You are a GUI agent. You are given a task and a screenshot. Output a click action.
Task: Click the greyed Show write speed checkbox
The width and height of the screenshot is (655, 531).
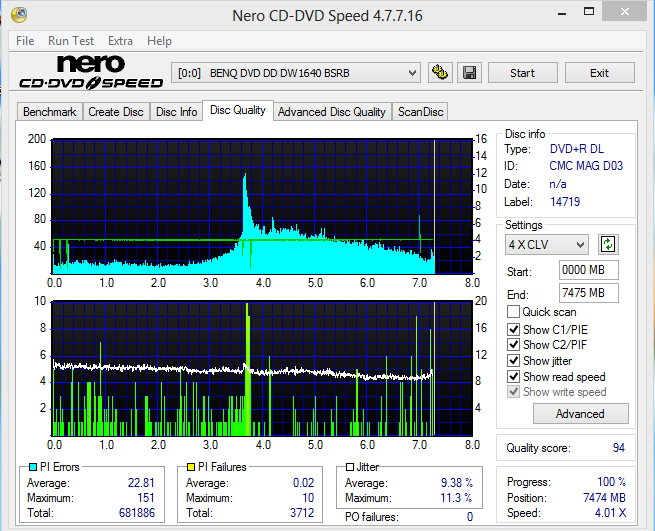point(513,392)
